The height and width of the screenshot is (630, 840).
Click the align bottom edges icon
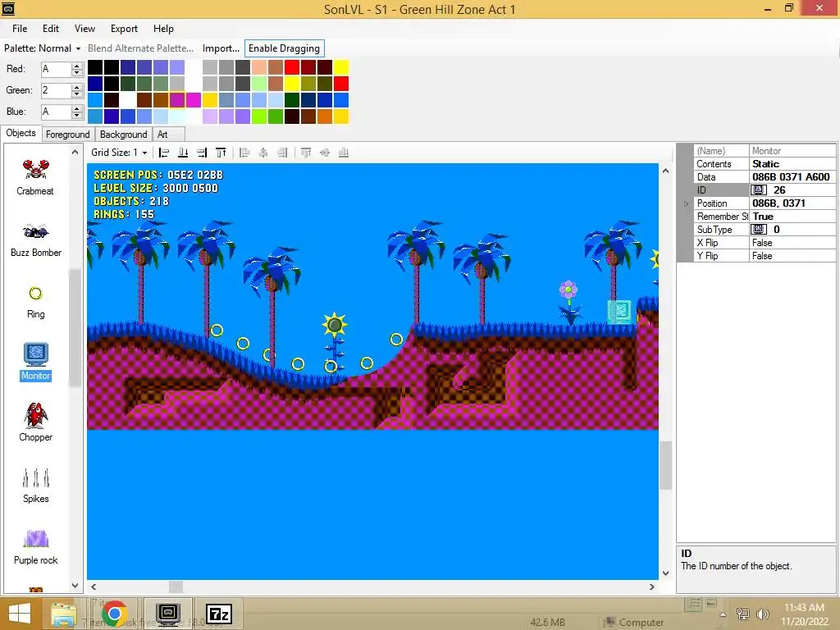(344, 153)
